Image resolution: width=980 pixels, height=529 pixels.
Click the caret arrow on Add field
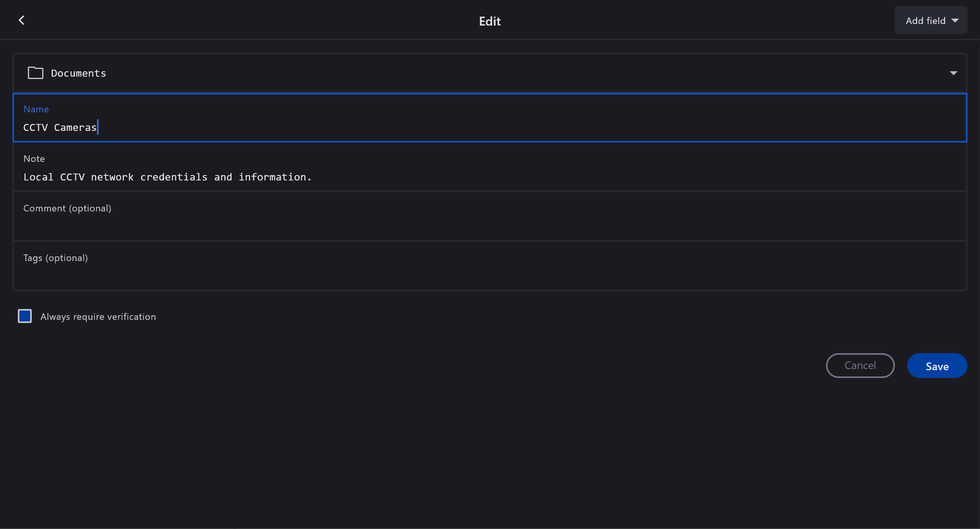955,21
